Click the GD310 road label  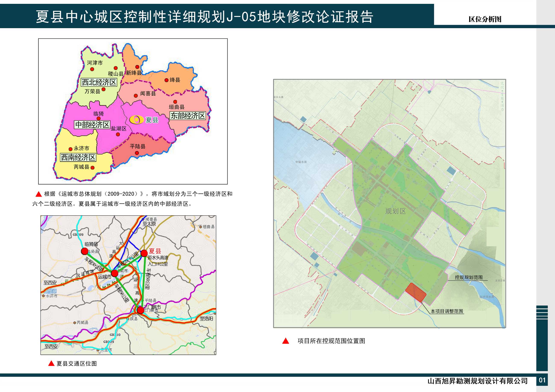pyautogui.click(x=115, y=335)
